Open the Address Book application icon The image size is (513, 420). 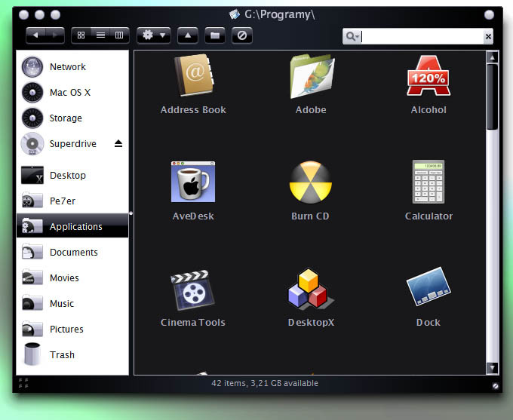[194, 75]
